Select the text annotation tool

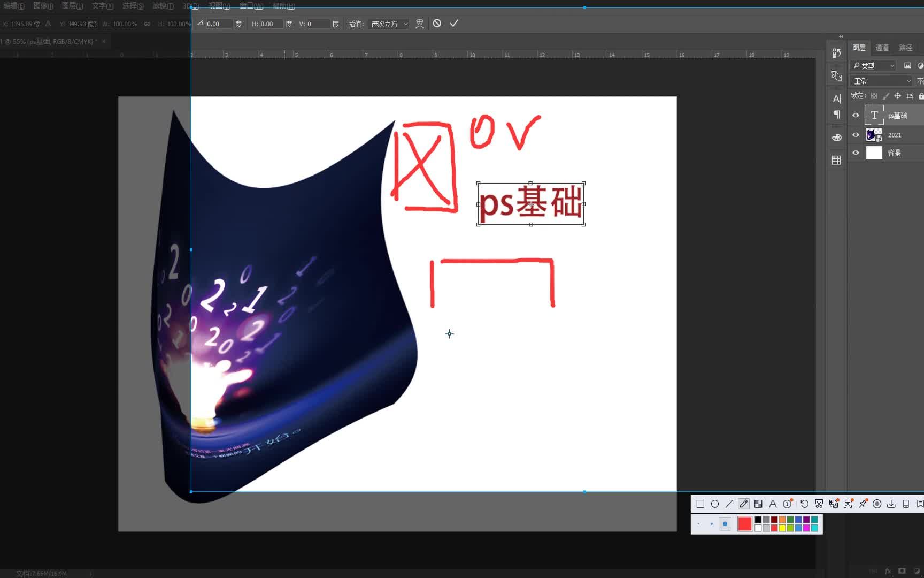[773, 504]
